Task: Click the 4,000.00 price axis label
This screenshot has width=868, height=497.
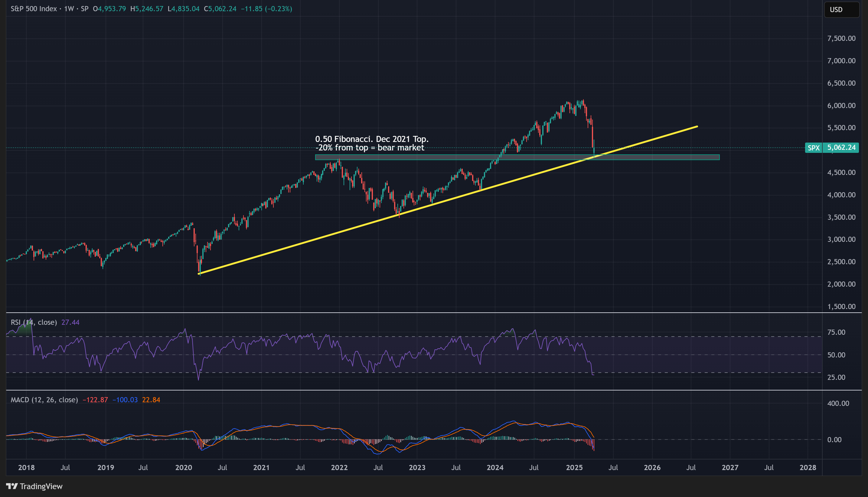Action: point(841,195)
